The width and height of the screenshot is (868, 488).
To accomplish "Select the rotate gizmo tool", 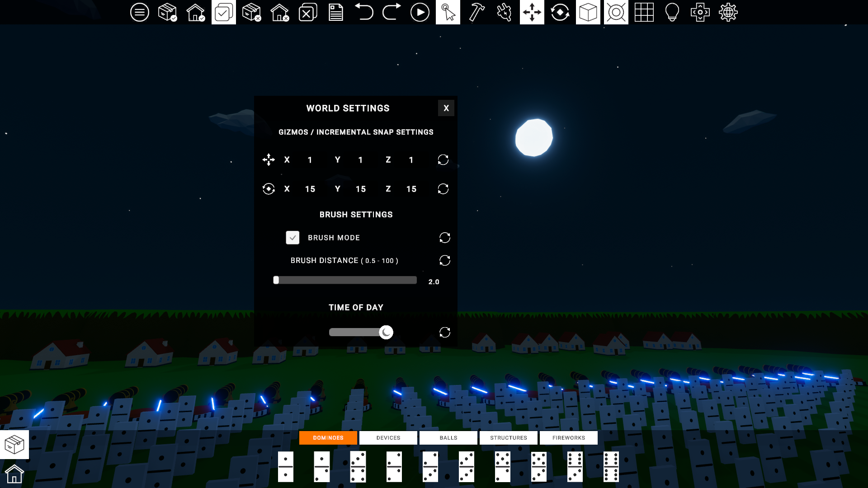I will coord(560,12).
